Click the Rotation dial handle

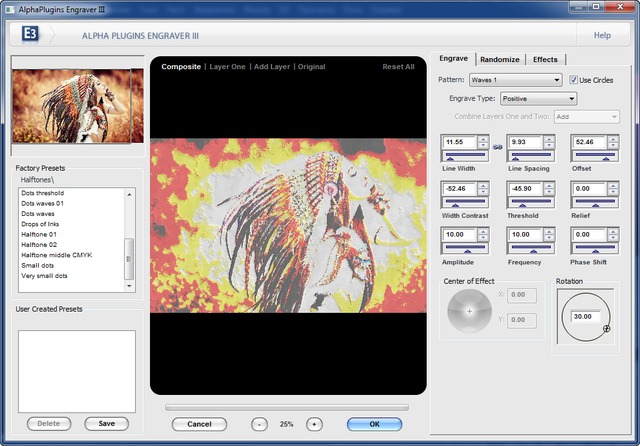606,328
